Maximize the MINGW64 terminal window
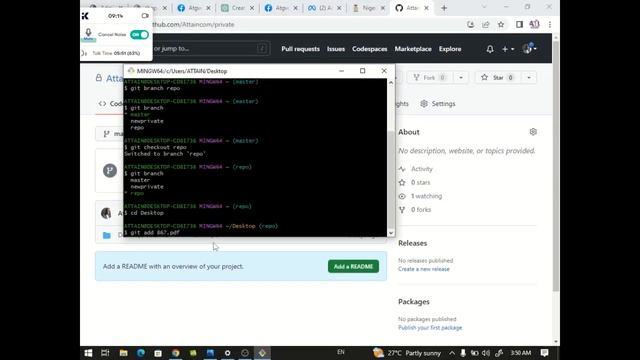This screenshot has width=640, height=360. [362, 71]
